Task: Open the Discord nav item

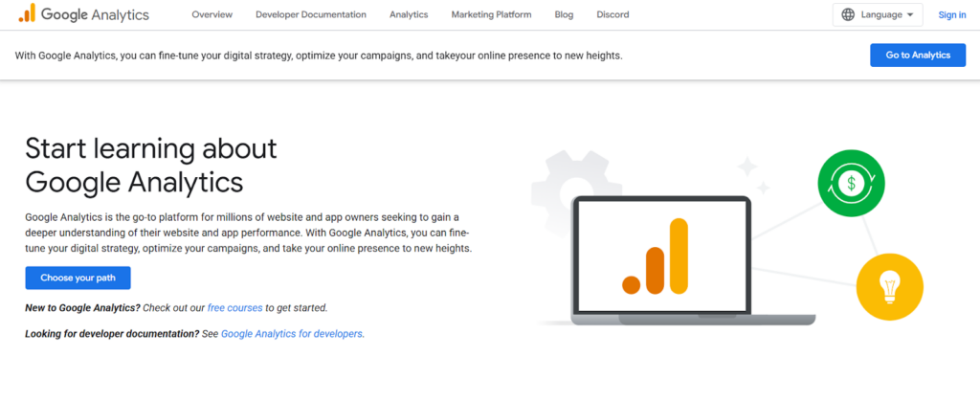Action: (612, 14)
